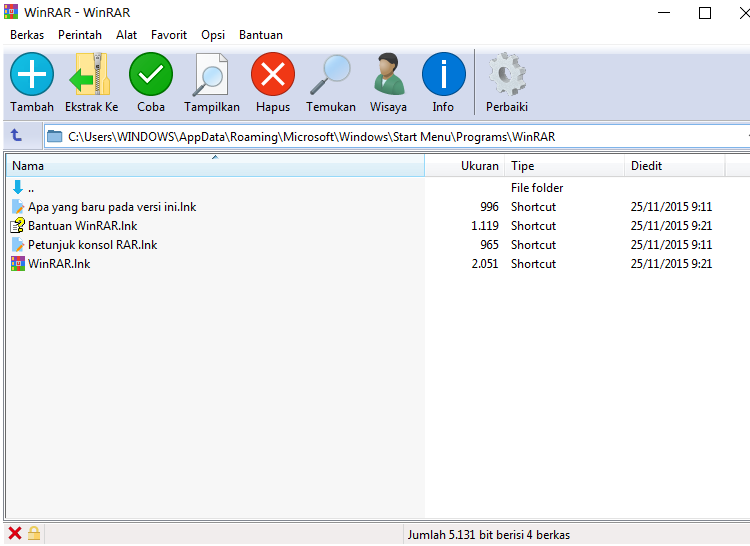
Task: Click the date of Bantuan WinRAR.lnk
Action: tap(671, 226)
